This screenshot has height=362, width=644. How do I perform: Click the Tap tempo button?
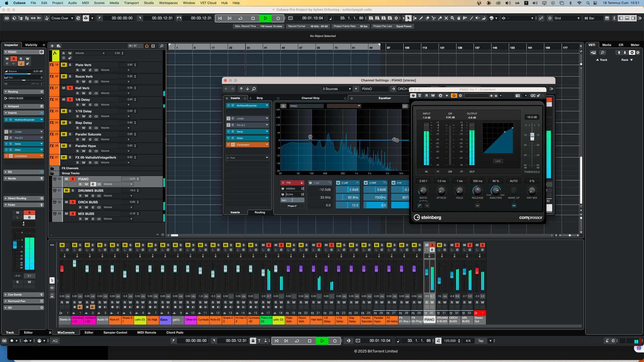pyautogui.click(x=481, y=341)
